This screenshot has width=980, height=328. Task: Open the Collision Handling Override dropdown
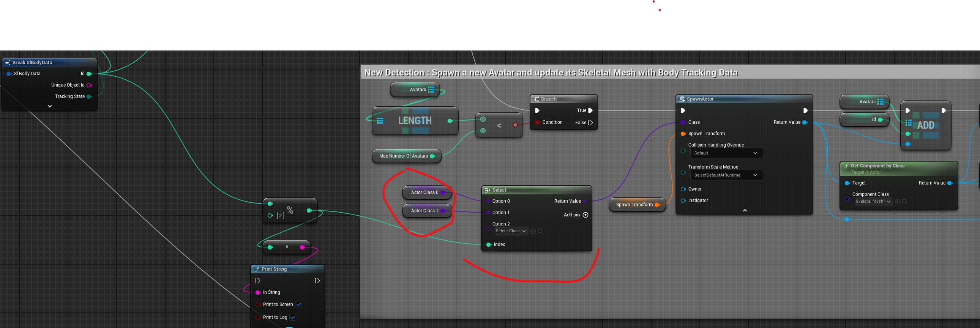tap(726, 153)
